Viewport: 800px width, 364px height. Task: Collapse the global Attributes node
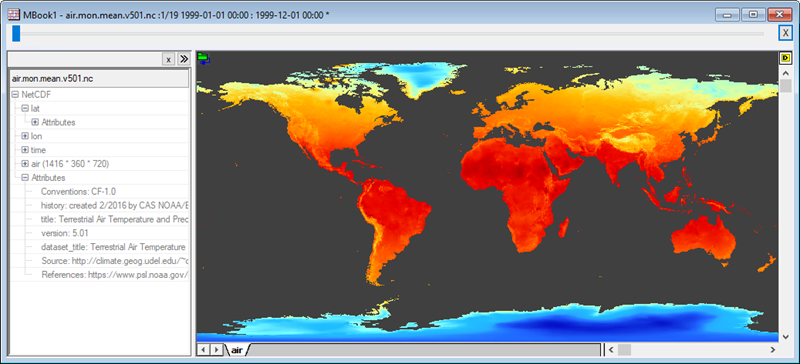tap(25, 178)
